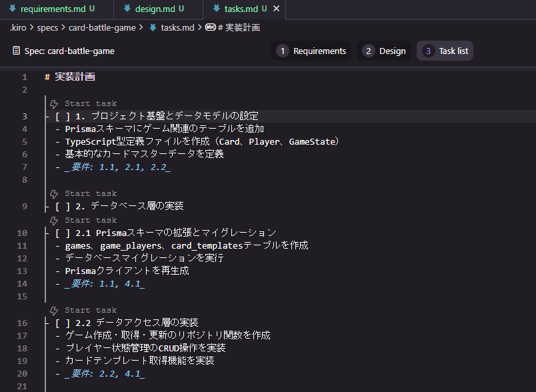
Task: Click the requirements.md file icon
Action: pos(13,9)
